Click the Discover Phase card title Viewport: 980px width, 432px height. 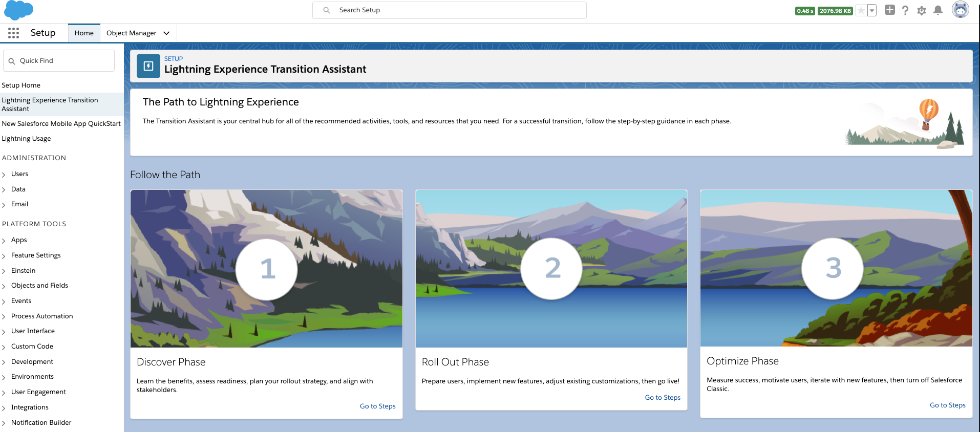[171, 362]
